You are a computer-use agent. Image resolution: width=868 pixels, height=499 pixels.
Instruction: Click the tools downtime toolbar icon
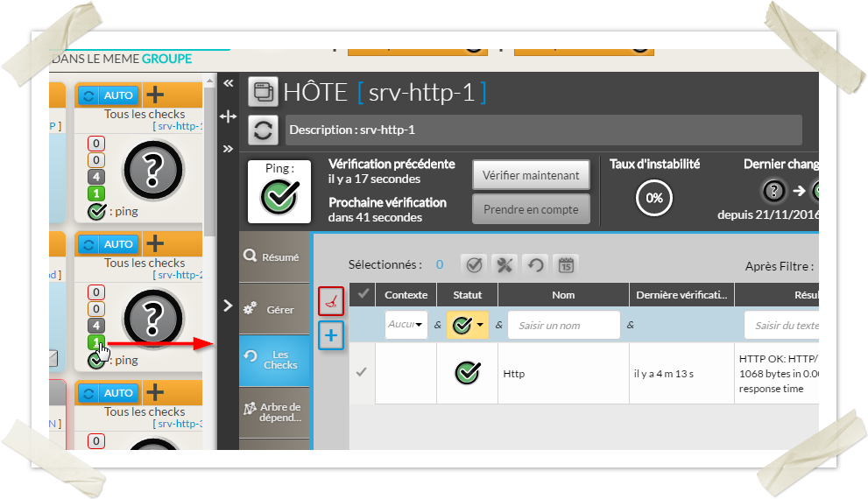pyautogui.click(x=505, y=265)
